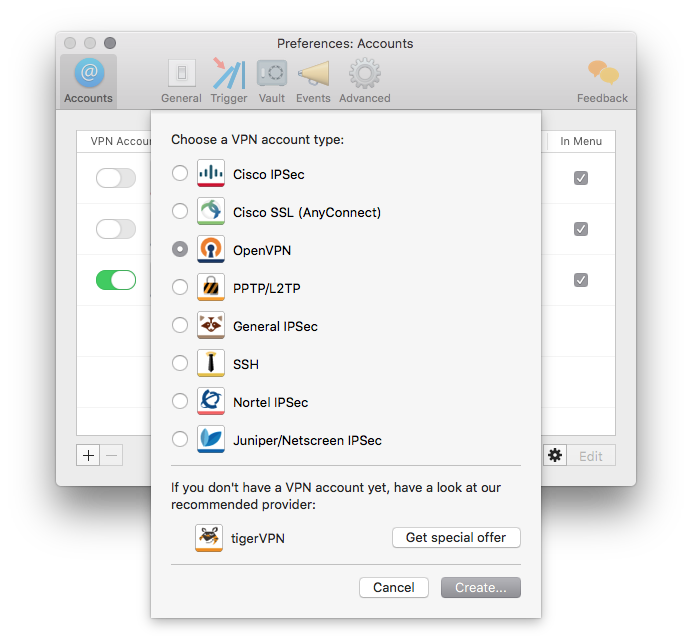Open the Advanced gear preferences

point(364,80)
